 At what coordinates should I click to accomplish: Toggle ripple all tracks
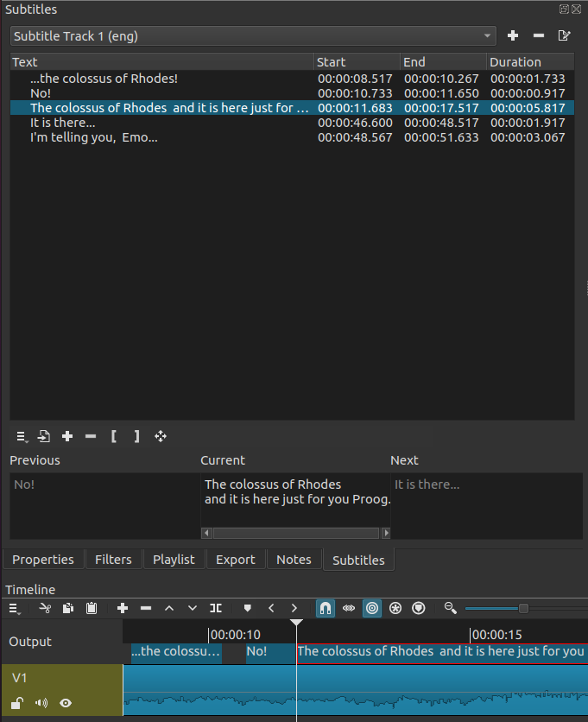tap(395, 608)
